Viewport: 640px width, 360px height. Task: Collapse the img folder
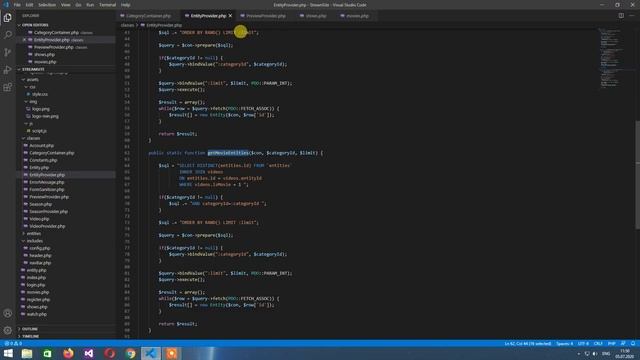33,102
